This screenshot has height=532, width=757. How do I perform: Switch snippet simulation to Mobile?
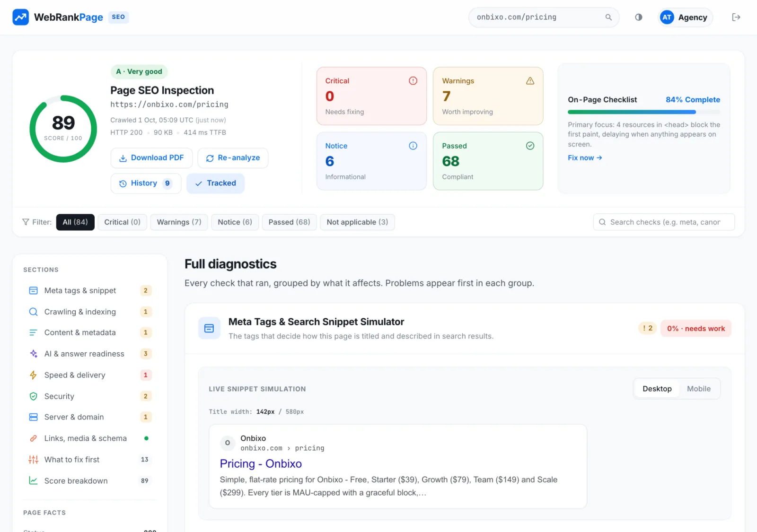(698, 389)
